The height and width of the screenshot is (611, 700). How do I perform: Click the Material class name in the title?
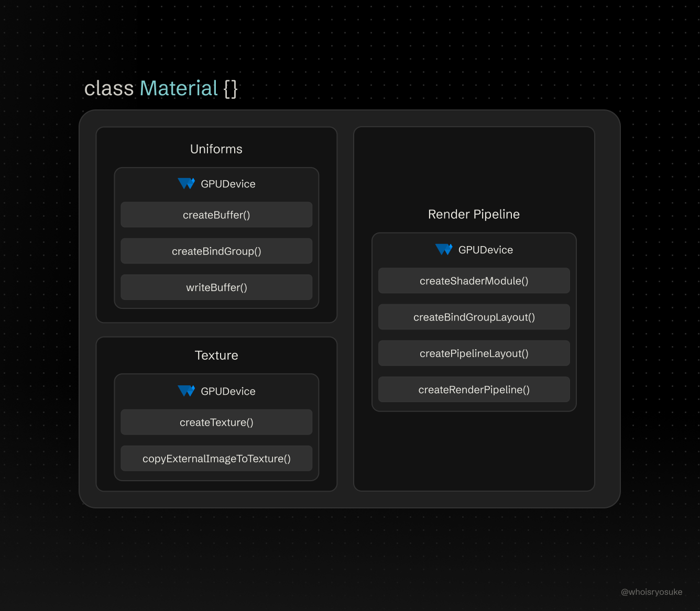pyautogui.click(x=178, y=88)
